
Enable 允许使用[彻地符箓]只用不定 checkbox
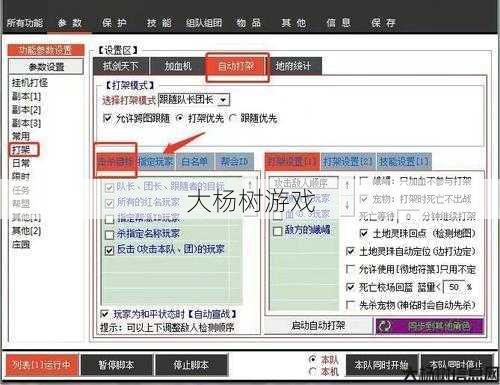[350, 269]
